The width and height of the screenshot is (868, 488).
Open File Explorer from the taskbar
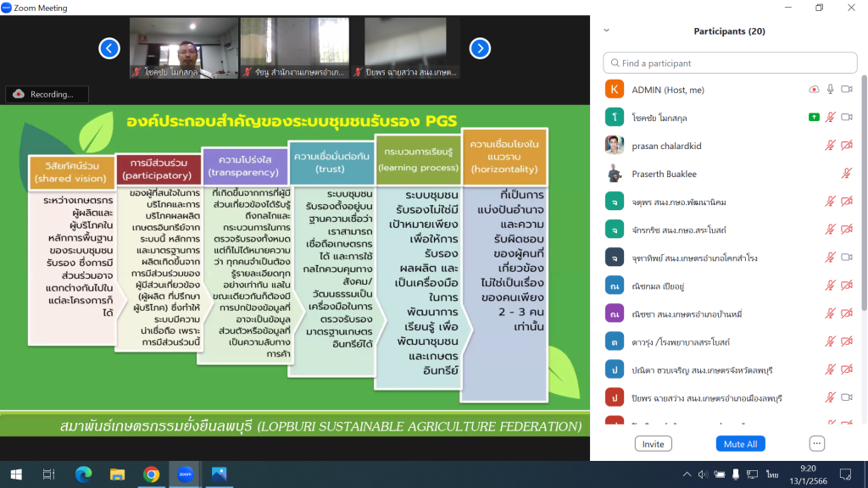[117, 474]
